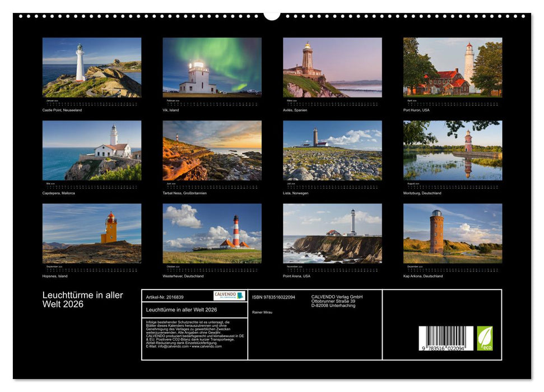
Task: Open the Point Arena, USA photo
Action: coord(332,233)
